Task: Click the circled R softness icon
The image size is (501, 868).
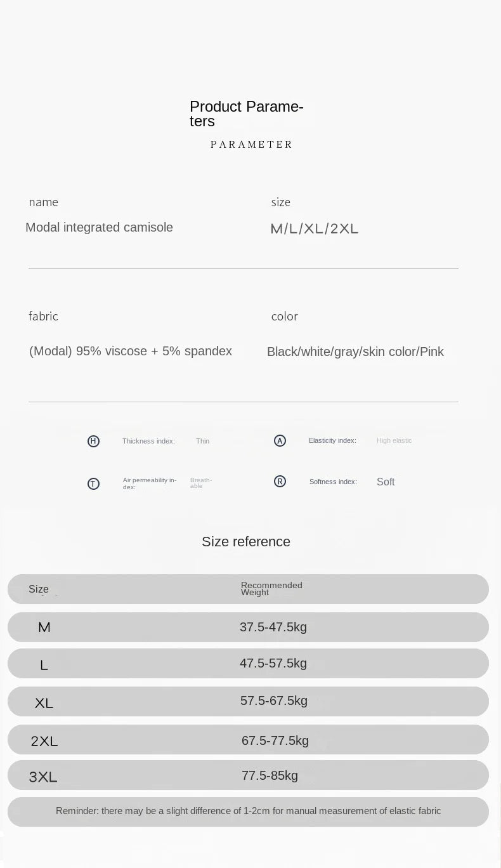Action: click(x=280, y=482)
